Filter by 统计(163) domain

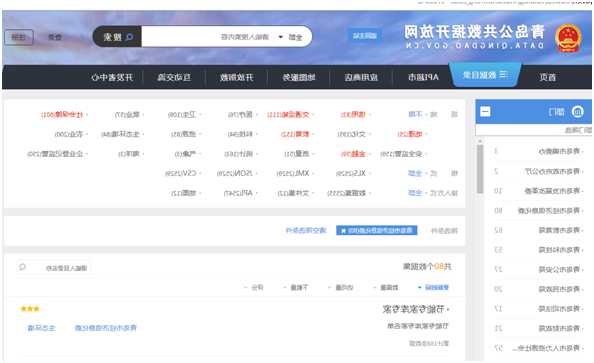point(239,153)
